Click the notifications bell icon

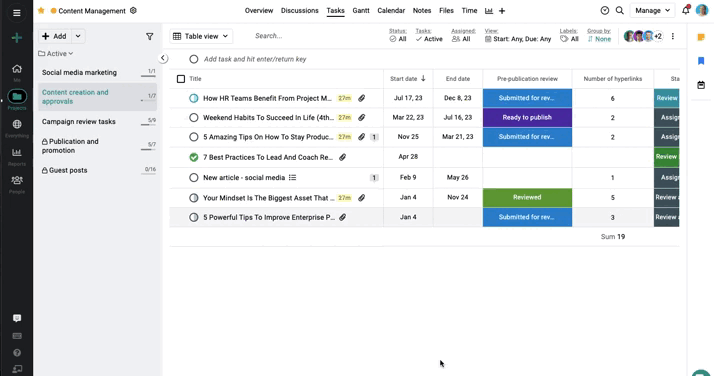(686, 10)
